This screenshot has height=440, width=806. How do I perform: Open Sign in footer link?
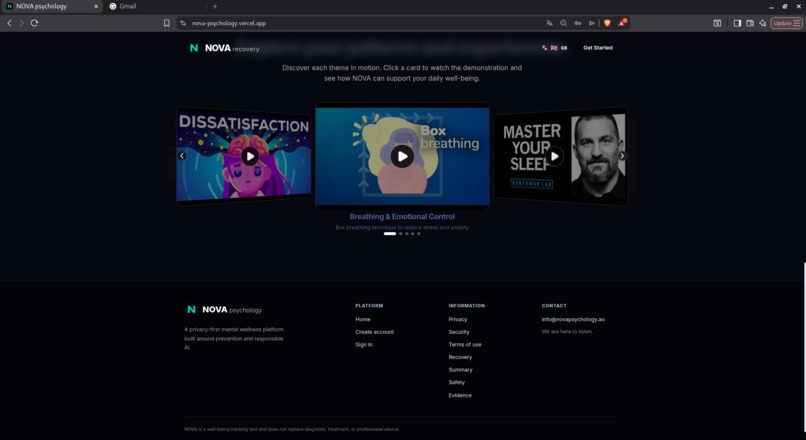coord(364,344)
